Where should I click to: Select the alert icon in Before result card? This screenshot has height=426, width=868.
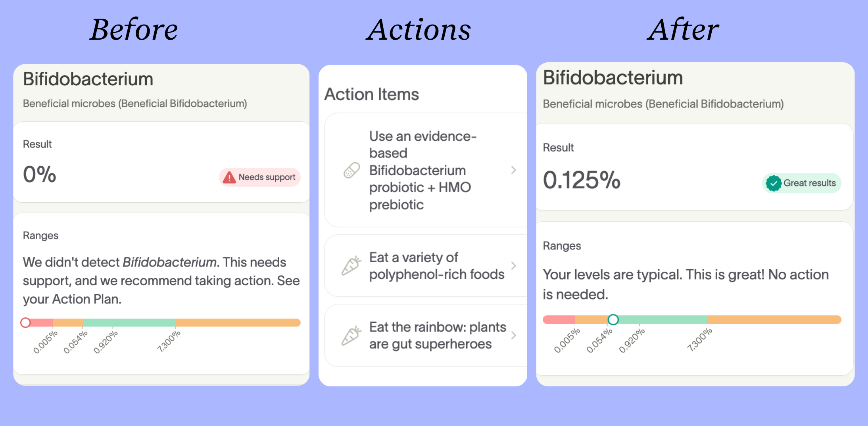pos(230,177)
